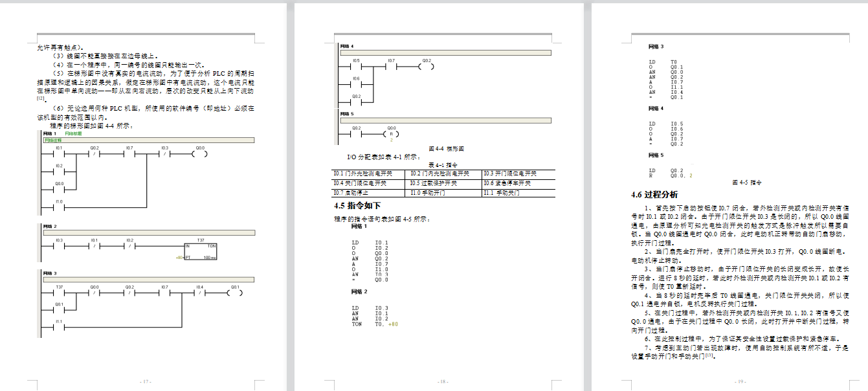Click the citation mark "[13]"
Screen dimensions: 868x391
coord(710,354)
